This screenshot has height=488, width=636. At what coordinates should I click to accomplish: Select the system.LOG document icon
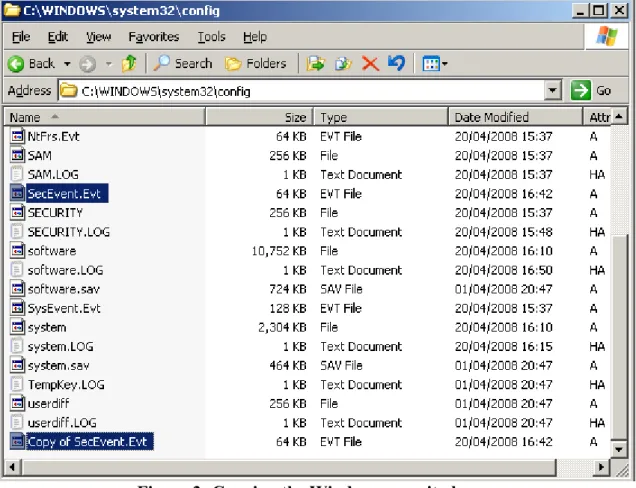(x=17, y=346)
